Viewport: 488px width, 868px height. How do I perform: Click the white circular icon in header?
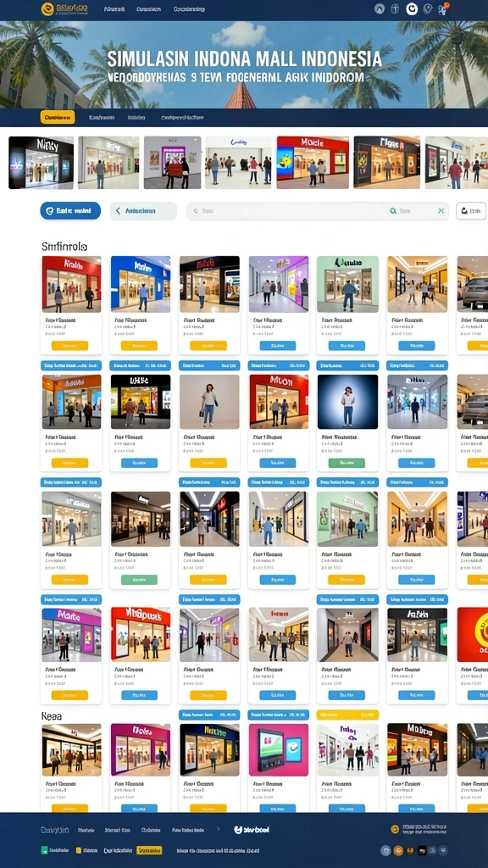[x=412, y=8]
